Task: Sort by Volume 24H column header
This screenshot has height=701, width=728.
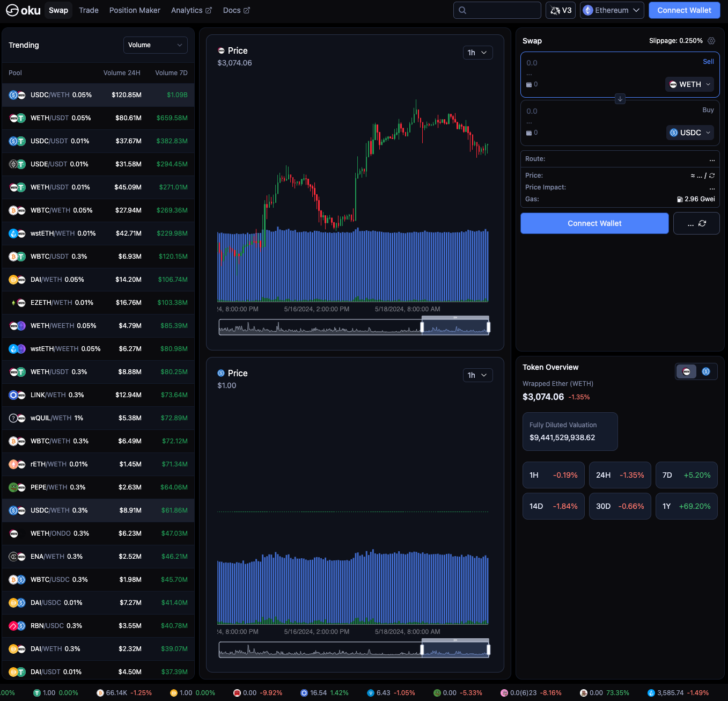Action: pyautogui.click(x=122, y=73)
